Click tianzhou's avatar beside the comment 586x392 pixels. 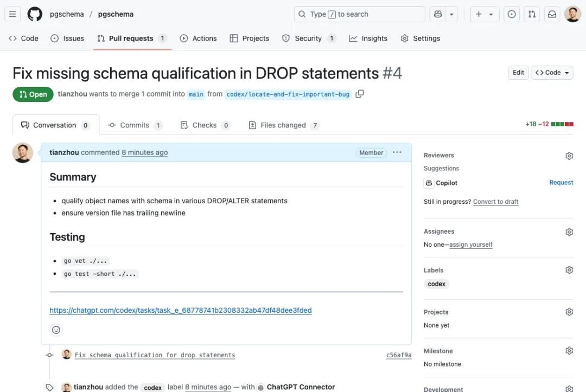[x=23, y=153]
